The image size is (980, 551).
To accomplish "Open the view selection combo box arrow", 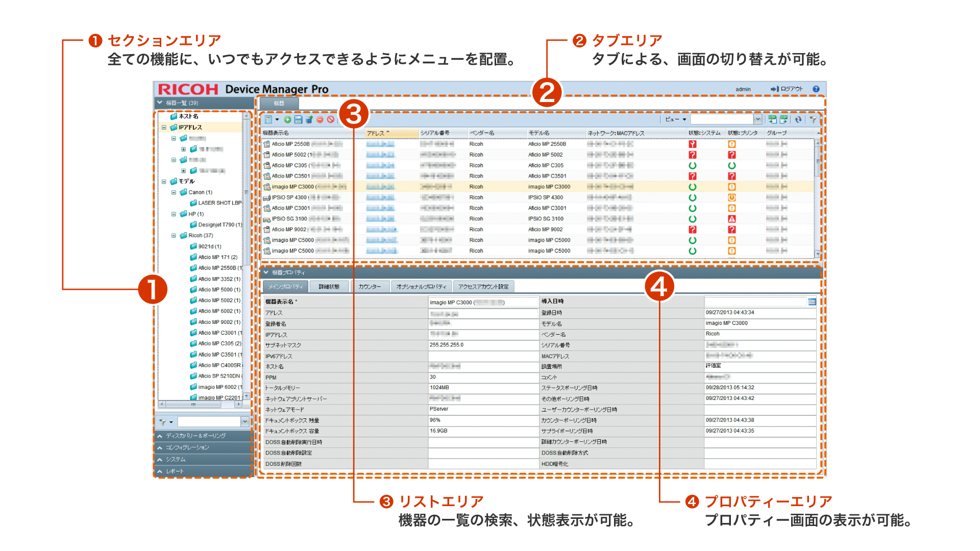I will [x=758, y=119].
